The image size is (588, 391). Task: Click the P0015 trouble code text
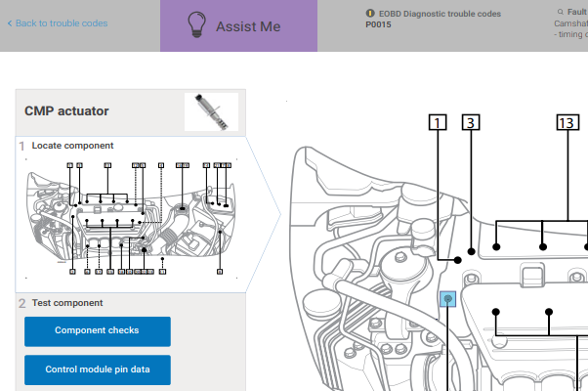pos(378,24)
